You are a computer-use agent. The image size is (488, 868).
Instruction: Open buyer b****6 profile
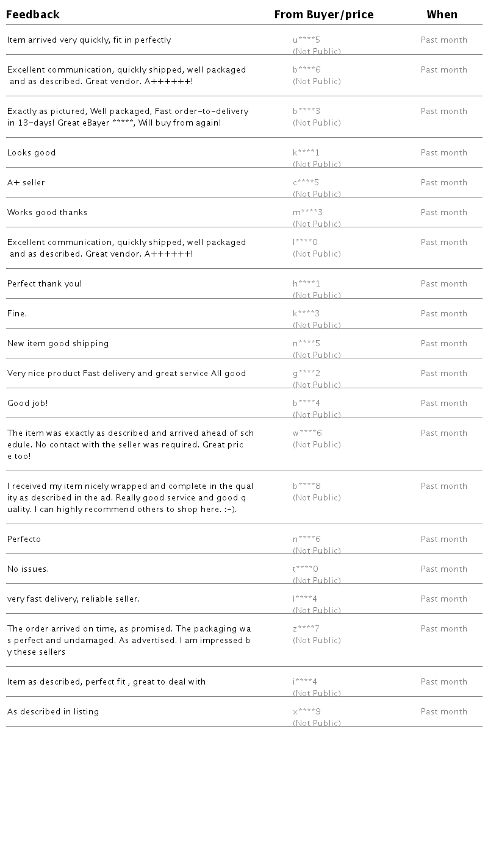[306, 70]
